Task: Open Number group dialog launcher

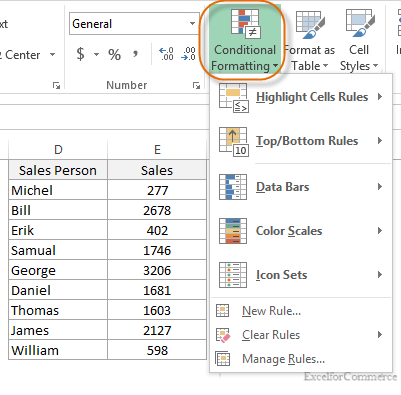Action: click(196, 86)
